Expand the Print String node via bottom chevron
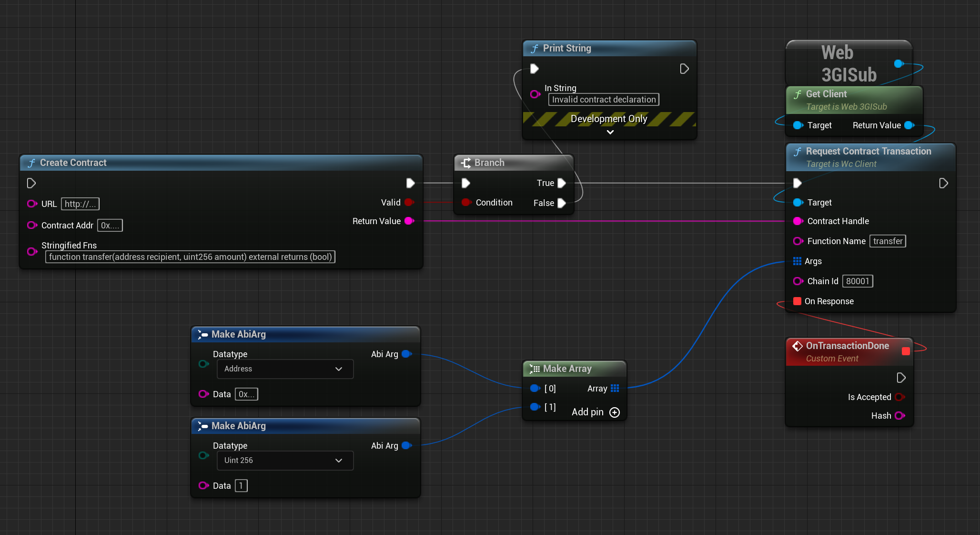 [609, 132]
